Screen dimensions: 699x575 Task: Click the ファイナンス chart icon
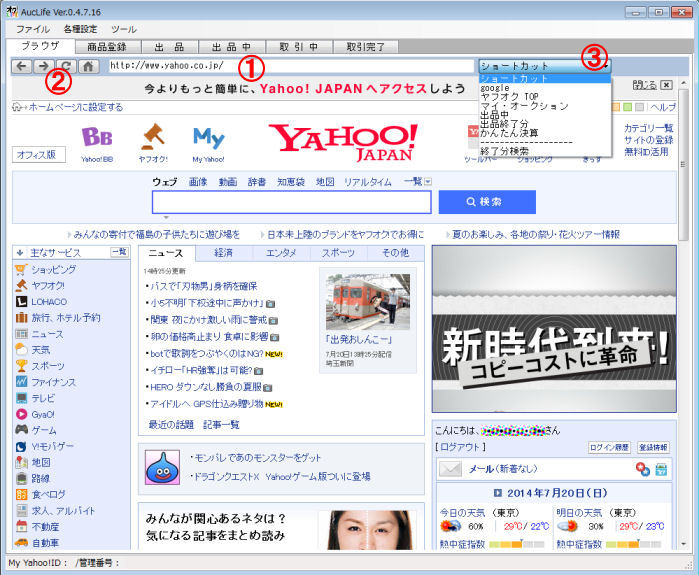[21, 382]
